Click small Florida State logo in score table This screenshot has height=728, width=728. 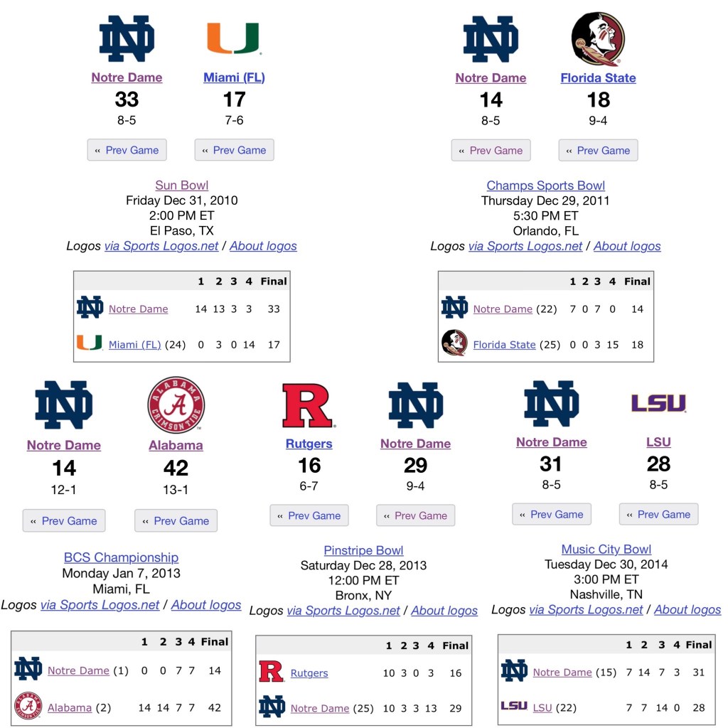click(454, 343)
